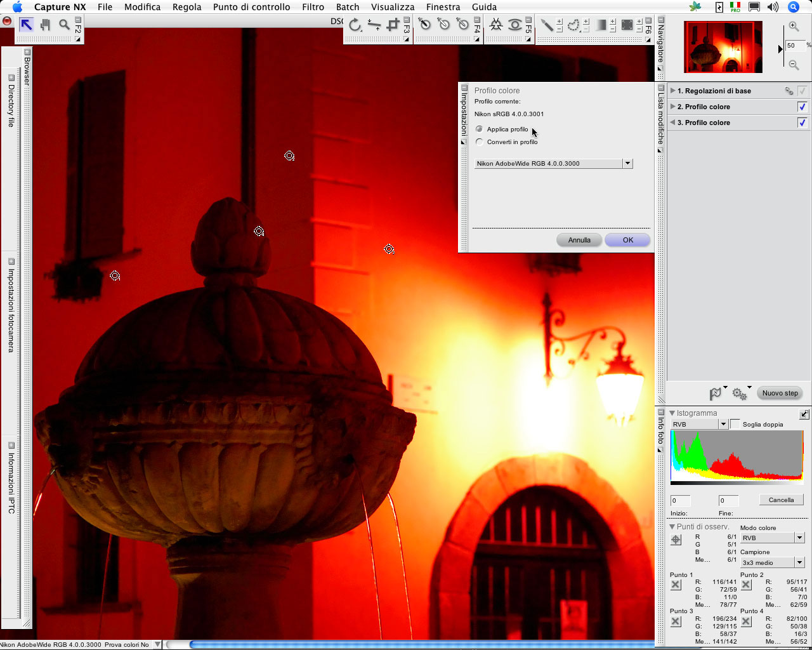Viewport: 812px width, 650px height.
Task: Toggle checkbox for step 2 Profilo colore
Action: tap(802, 107)
